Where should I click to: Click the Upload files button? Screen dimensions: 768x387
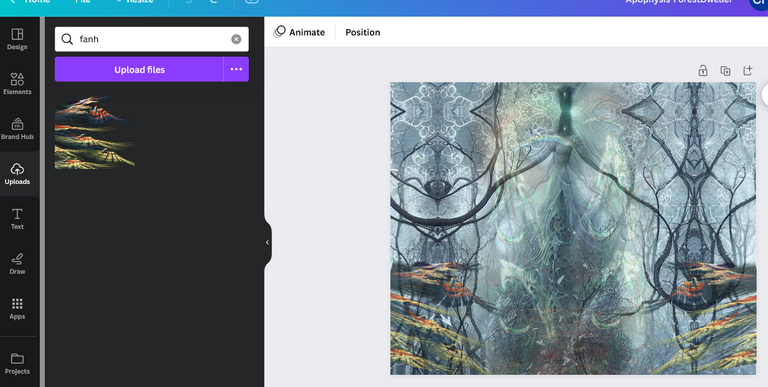139,69
